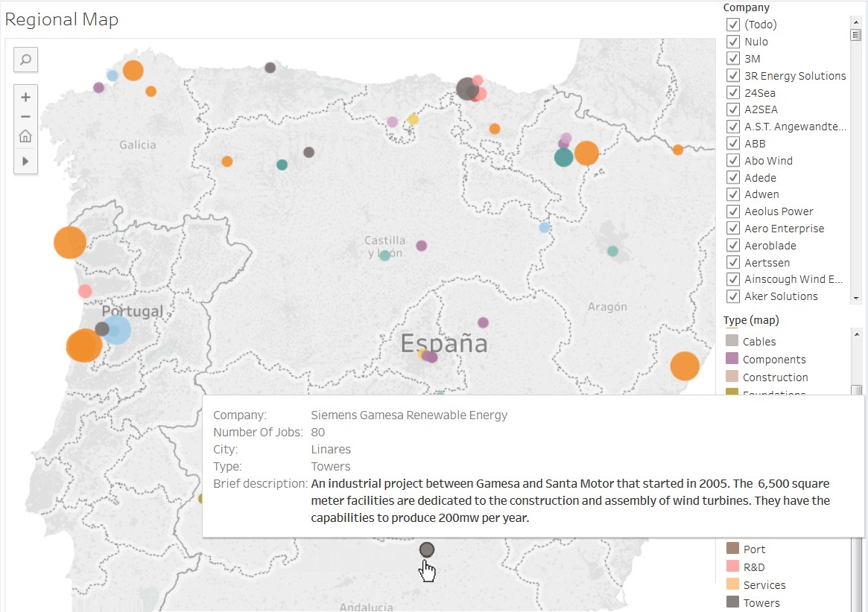868x612 pixels.
Task: Expand the map tools arrow flyout
Action: [x=25, y=161]
